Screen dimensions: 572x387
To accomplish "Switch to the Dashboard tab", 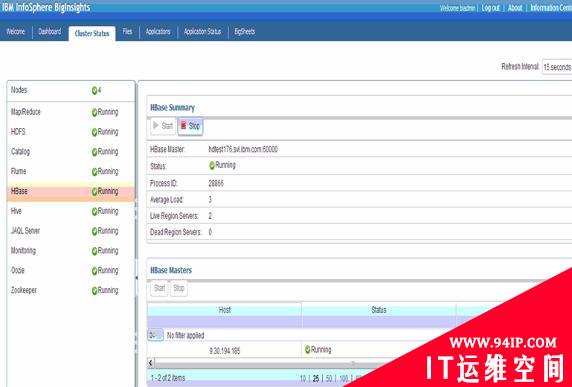I will [50, 32].
